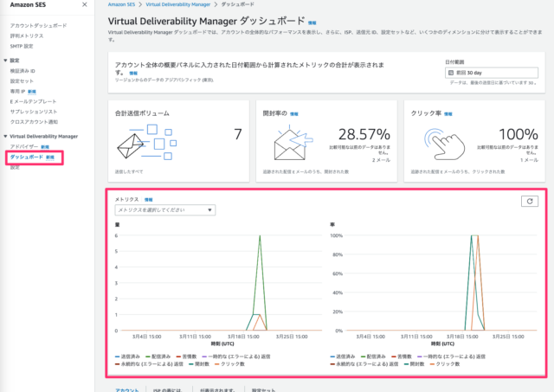Click the green peak in the 量 chart
Screen dimensions: 554x392
(x=260, y=236)
